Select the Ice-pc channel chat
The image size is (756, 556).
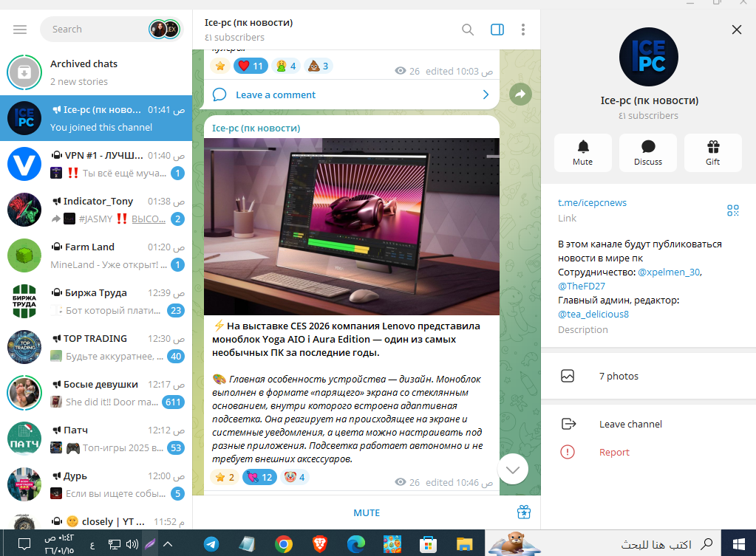point(96,118)
